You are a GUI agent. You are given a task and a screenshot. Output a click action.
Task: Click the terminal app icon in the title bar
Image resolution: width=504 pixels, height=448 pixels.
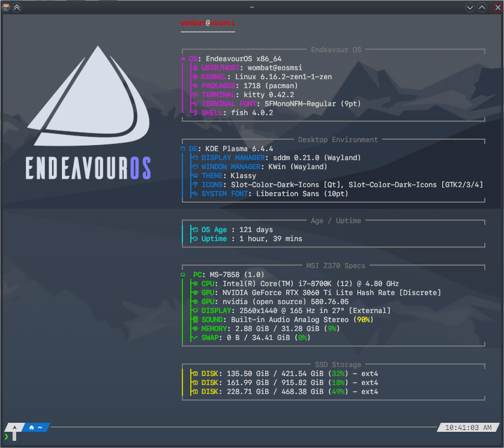point(5,7)
